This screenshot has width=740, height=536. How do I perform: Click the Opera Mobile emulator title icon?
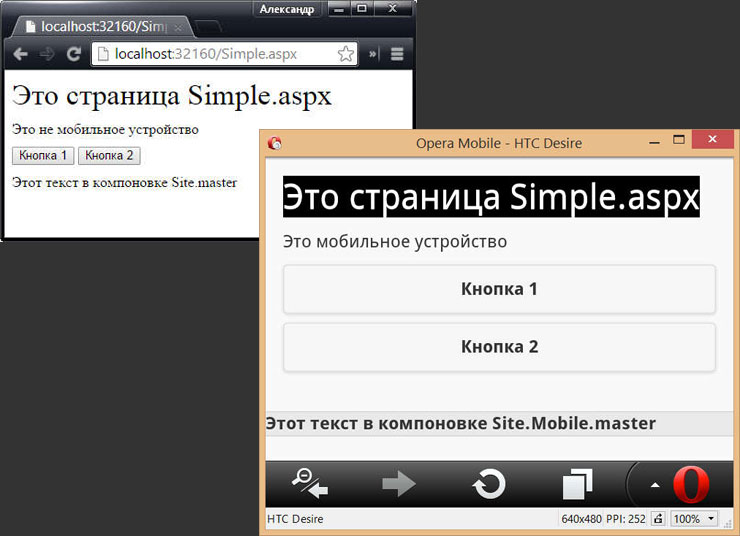coord(275,143)
